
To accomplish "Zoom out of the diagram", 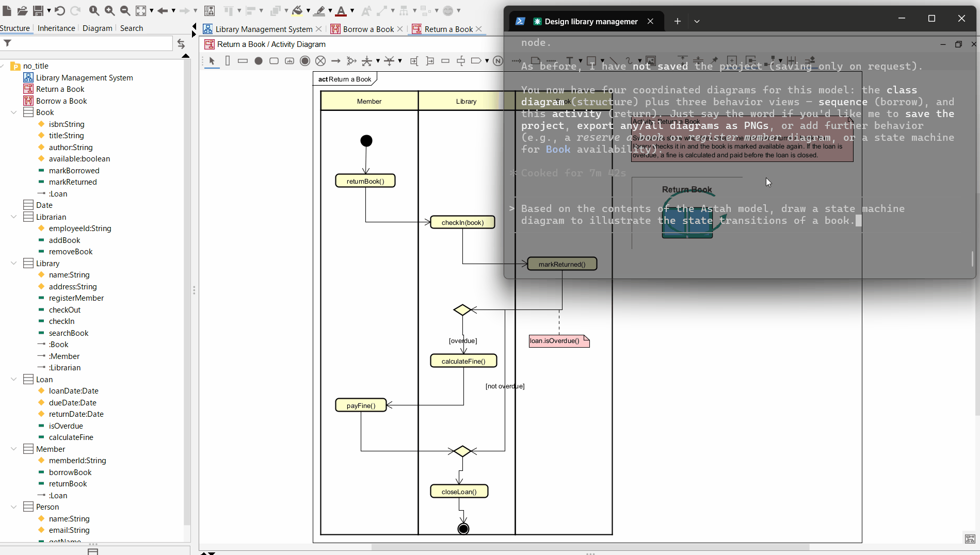I will pos(125,10).
